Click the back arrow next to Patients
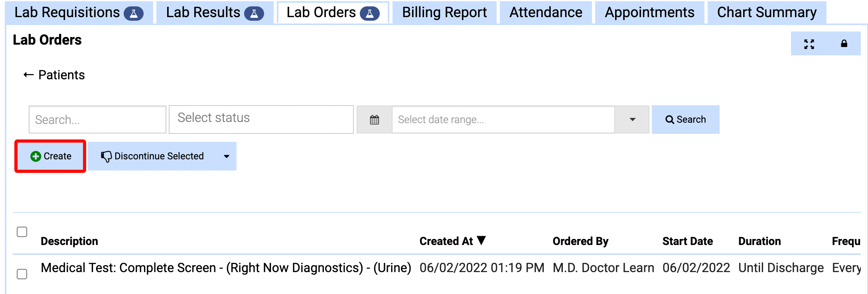Image resolution: width=868 pixels, height=294 pixels. (28, 75)
